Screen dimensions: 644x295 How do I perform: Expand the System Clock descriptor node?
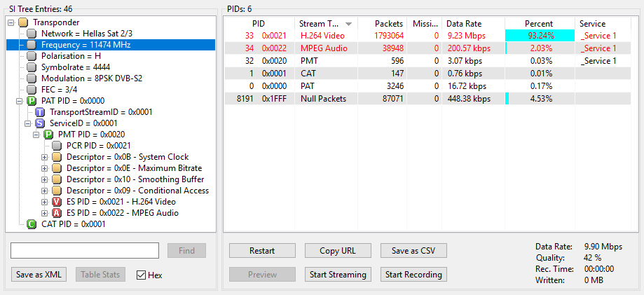pyautogui.click(x=45, y=157)
